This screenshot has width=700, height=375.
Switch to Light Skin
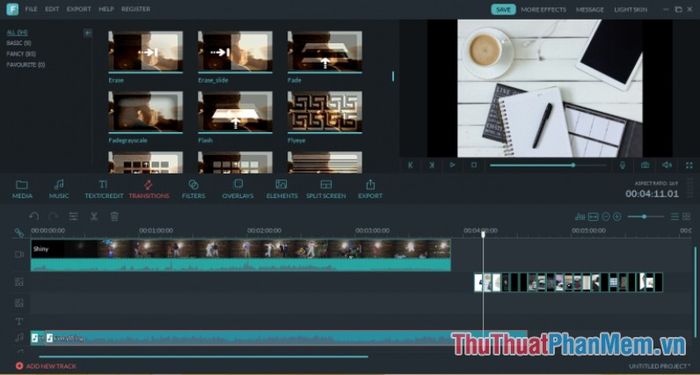tap(630, 9)
